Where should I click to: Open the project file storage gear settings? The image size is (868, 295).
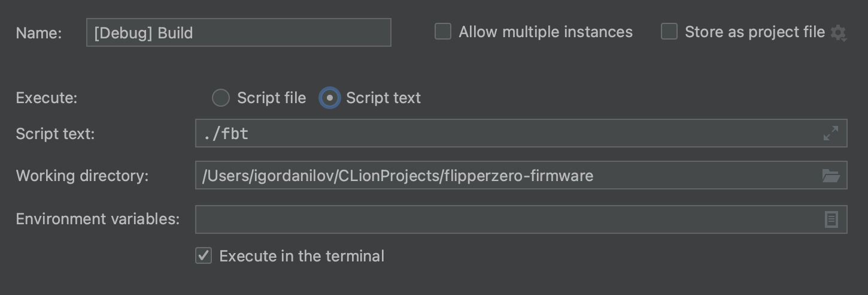(838, 33)
